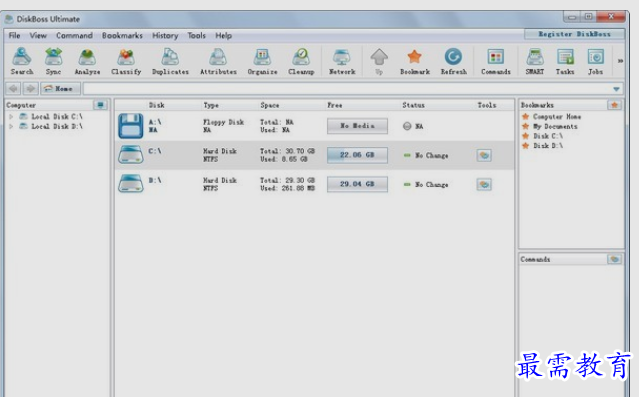The height and width of the screenshot is (397, 639).
Task: Click the Commands panel header icon
Action: (x=615, y=259)
